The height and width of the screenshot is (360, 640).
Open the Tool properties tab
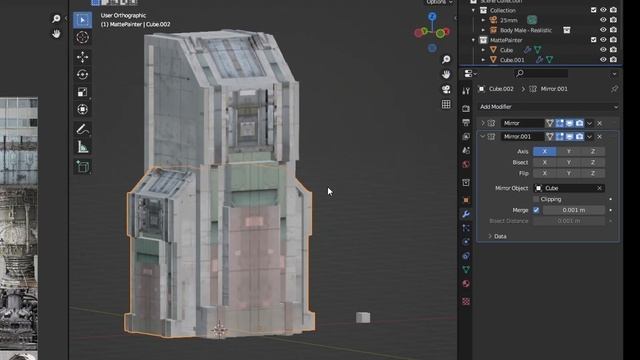(x=466, y=91)
